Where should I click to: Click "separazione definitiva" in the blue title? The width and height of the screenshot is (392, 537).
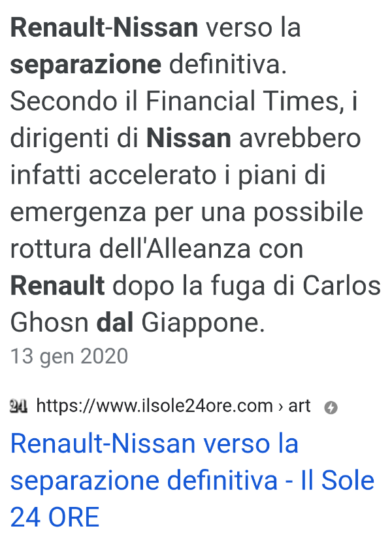pos(144,480)
